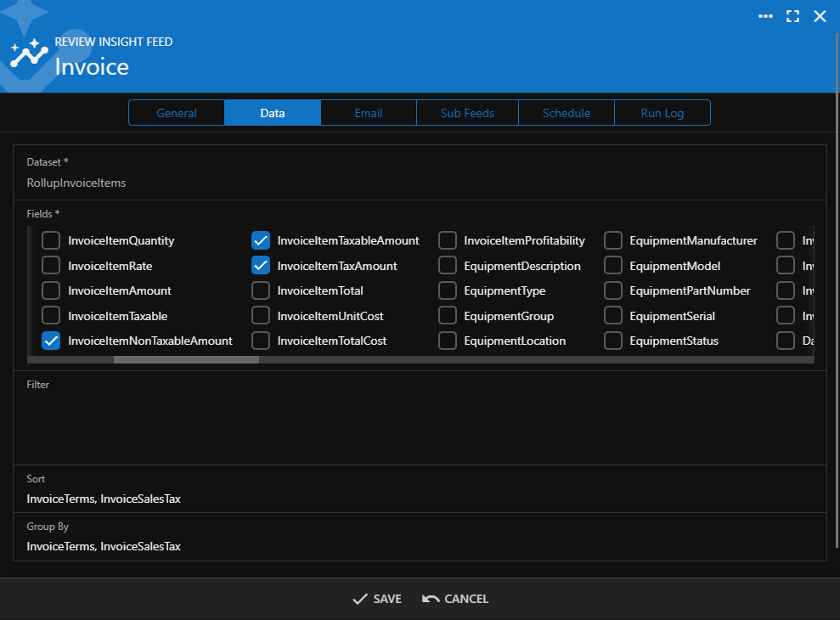Tick the EquipmentManufacturer checkbox
The height and width of the screenshot is (620, 840).
tap(613, 240)
